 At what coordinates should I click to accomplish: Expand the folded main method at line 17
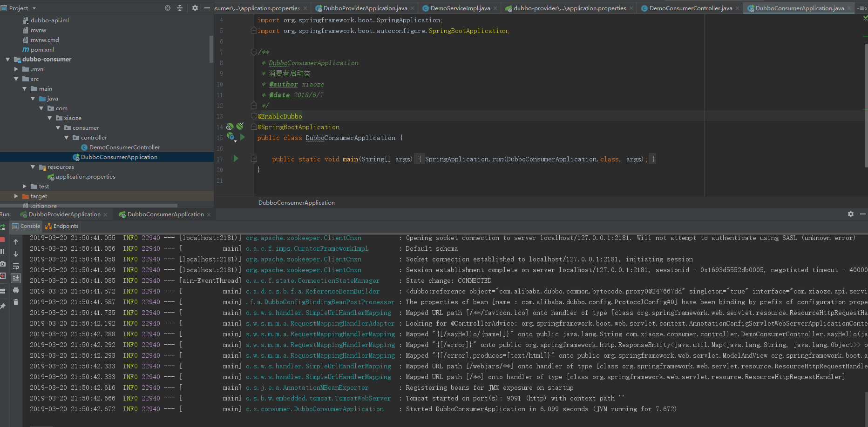point(254,159)
